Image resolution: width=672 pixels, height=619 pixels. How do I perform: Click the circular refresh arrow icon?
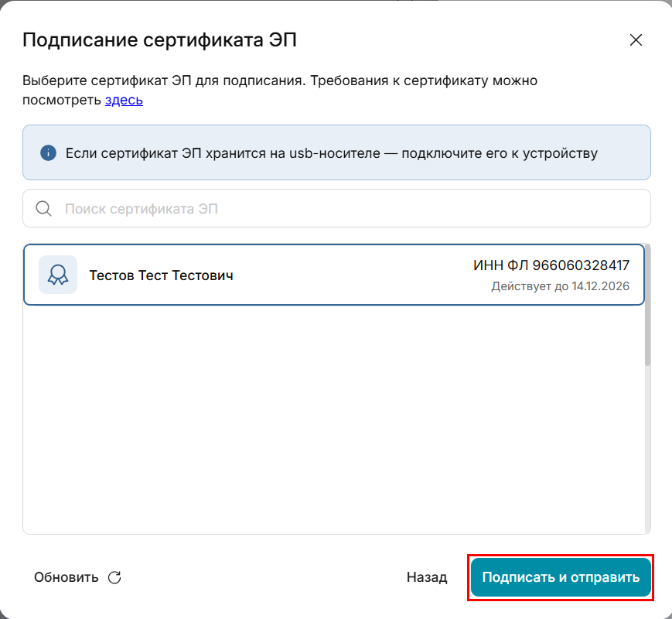pos(114,577)
